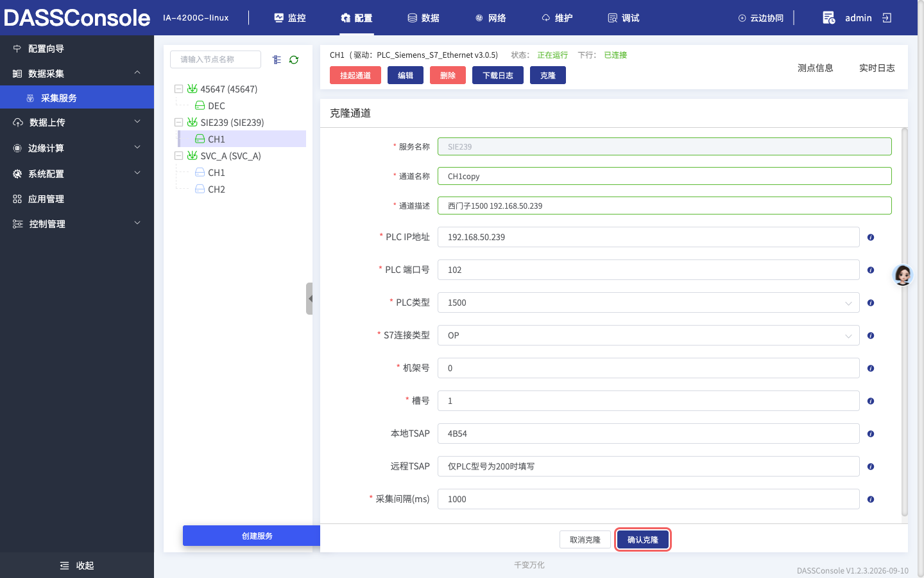Click the 云边协同 link

pos(761,18)
